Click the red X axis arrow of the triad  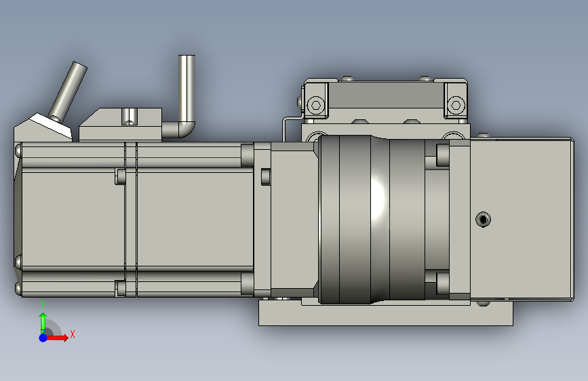(58, 338)
